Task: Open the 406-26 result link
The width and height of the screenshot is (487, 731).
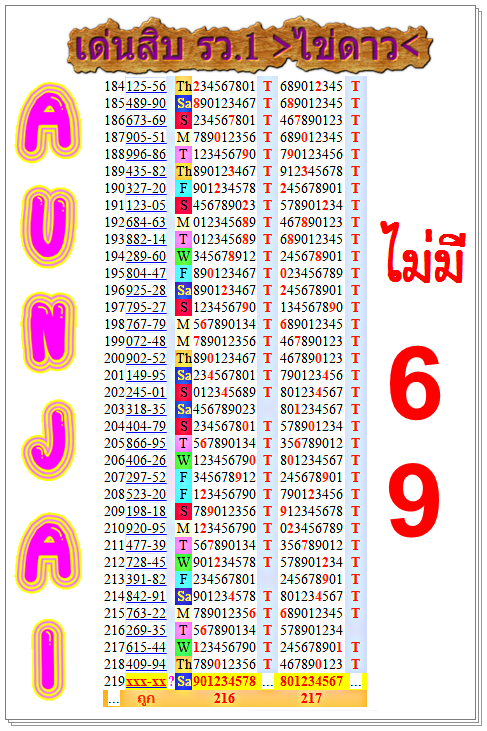Action: coord(146,461)
